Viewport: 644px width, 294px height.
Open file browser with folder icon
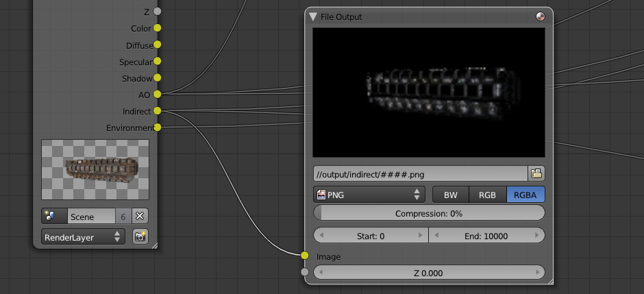click(x=536, y=173)
